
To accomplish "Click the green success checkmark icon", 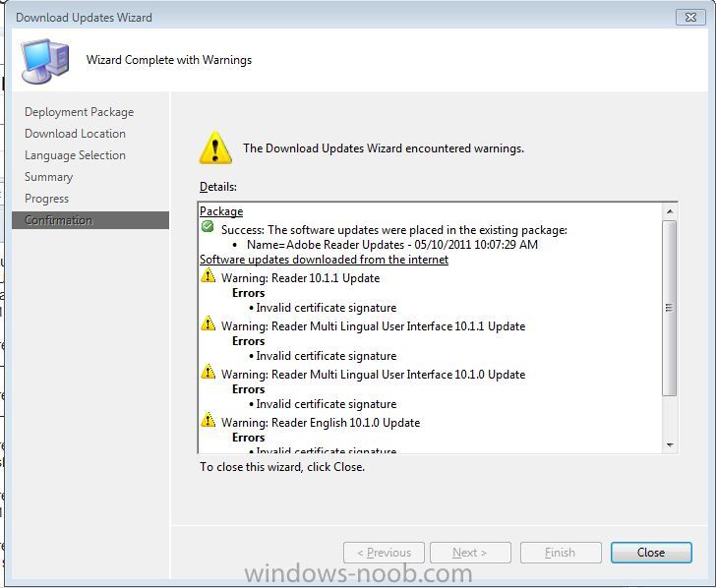I will (208, 226).
